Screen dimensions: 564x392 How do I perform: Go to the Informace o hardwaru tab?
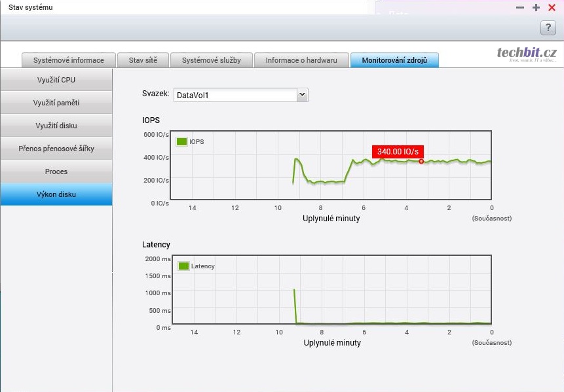tap(301, 60)
